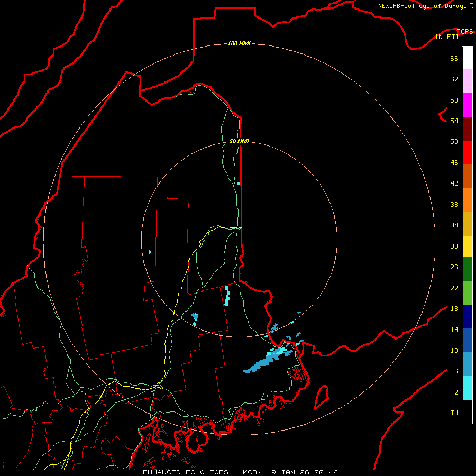Click the gold mustard legend swatch

[x=467, y=224]
